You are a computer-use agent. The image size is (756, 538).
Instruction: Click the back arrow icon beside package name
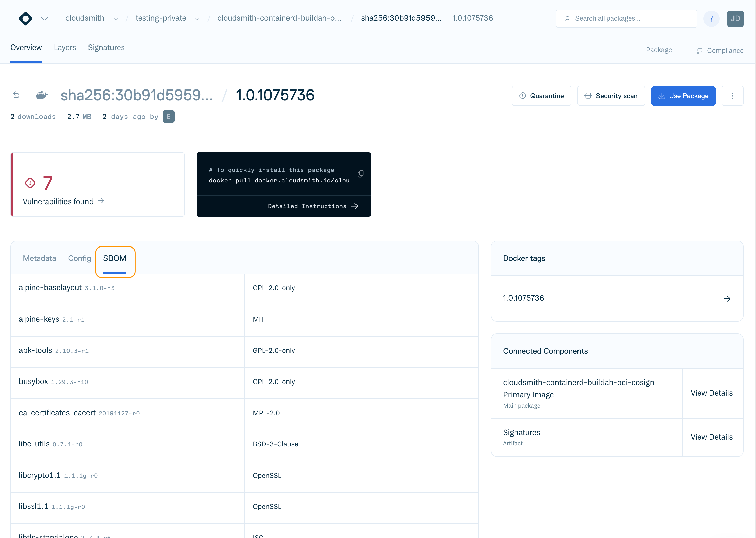click(16, 95)
